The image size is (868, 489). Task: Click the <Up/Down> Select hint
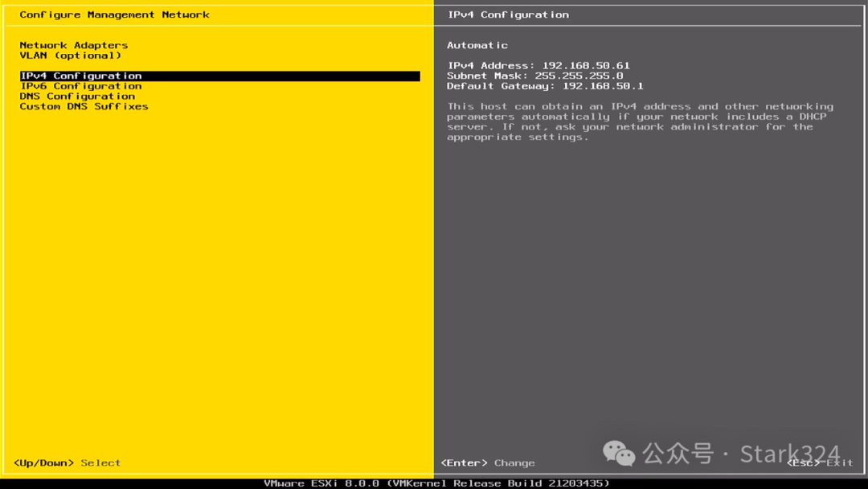[x=67, y=463]
